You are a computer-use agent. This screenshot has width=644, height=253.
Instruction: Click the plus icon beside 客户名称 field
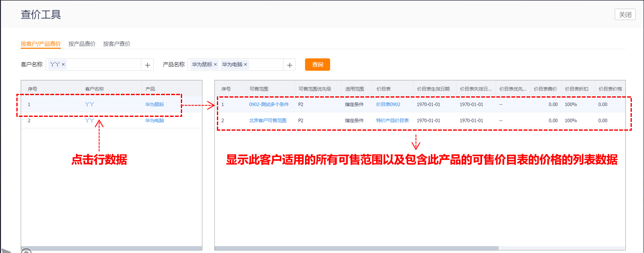click(147, 65)
